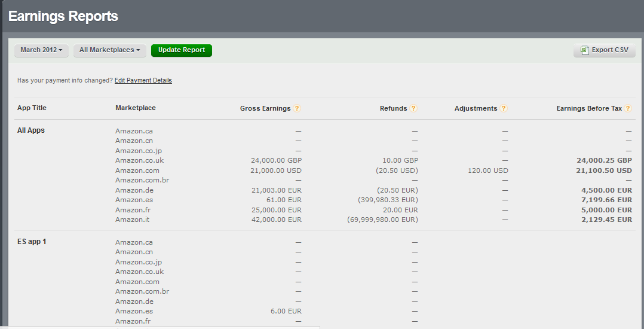Click Amazon.it under All Apps

point(133,220)
